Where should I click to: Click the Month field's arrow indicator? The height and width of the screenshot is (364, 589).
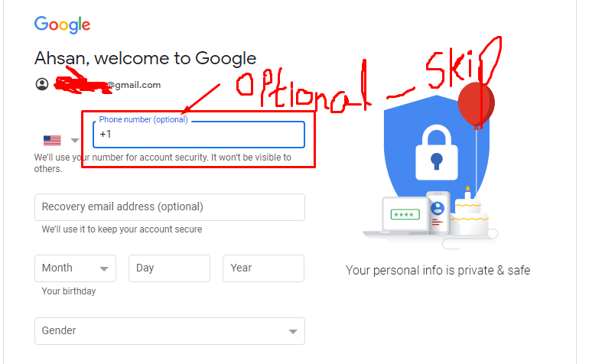point(104,268)
